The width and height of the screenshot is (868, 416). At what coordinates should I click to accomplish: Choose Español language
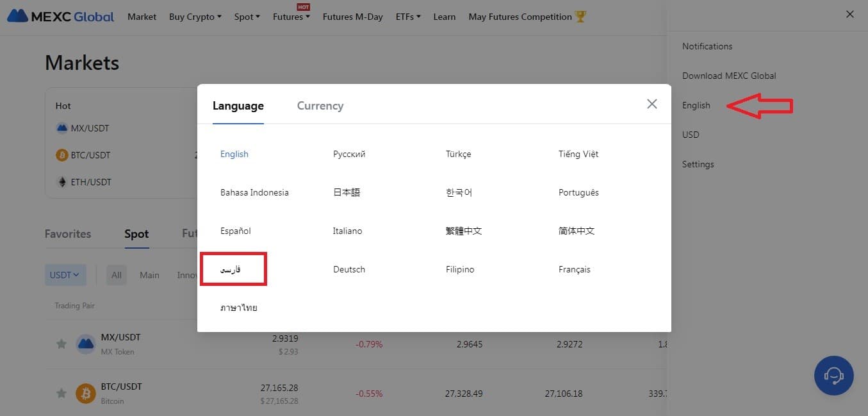[236, 231]
